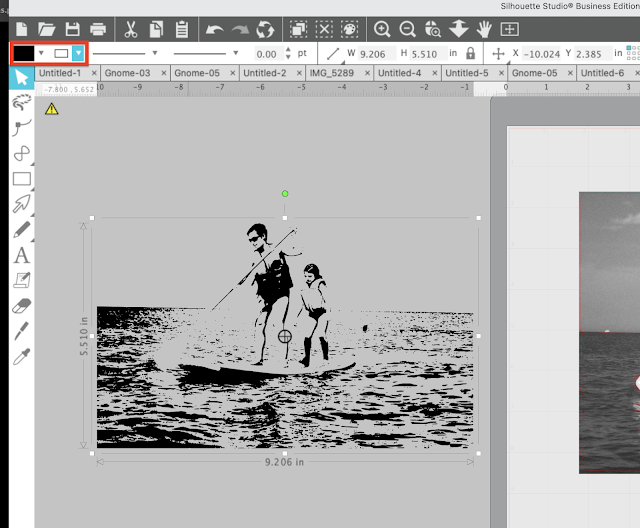Activate the zoom selection tool
The width and height of the screenshot is (640, 528).
point(433,29)
